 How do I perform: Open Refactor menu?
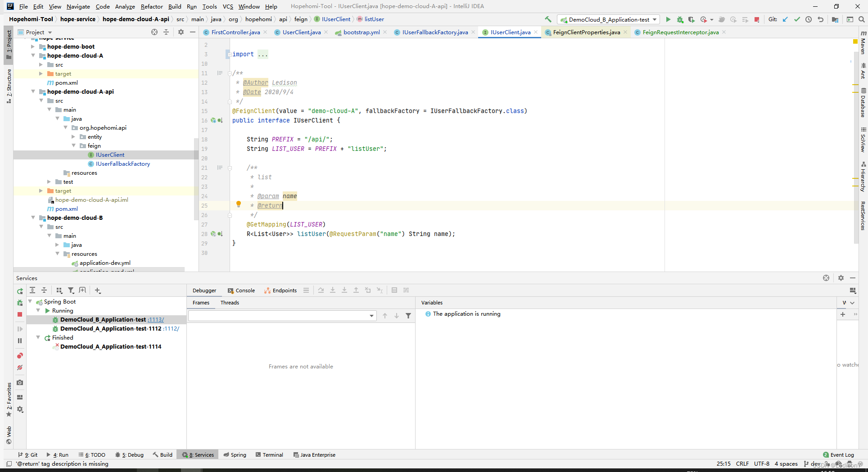tap(152, 6)
